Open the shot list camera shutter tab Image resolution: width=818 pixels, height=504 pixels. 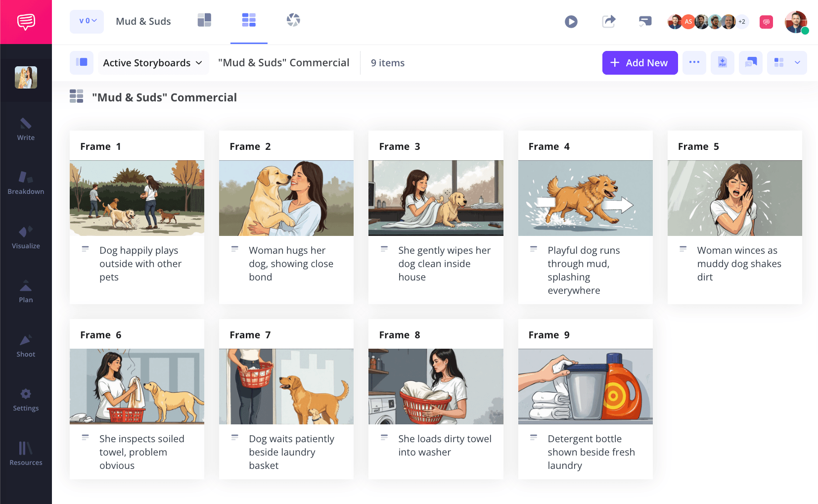[x=293, y=20]
